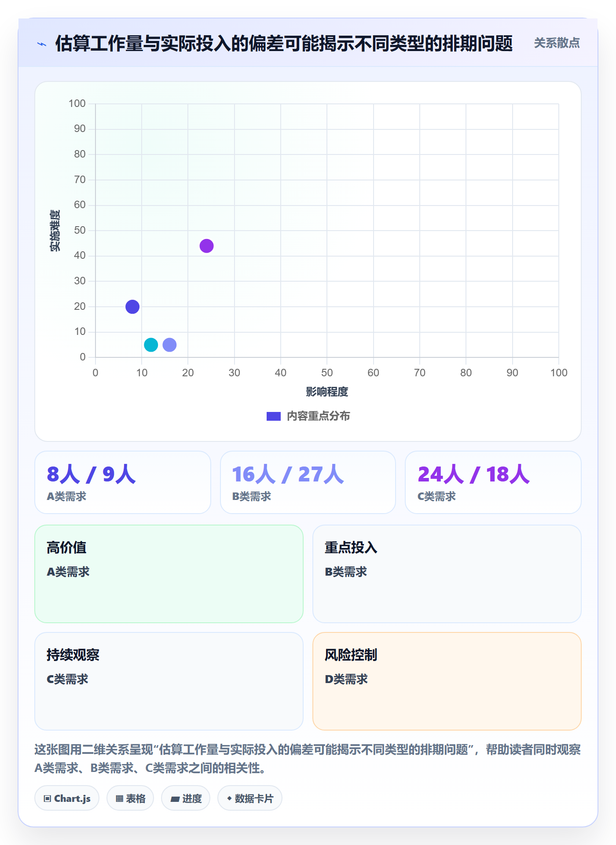The height and width of the screenshot is (845, 616).
Task: Select the 24人 / 18人 C类需求 card
Action: coord(493,482)
